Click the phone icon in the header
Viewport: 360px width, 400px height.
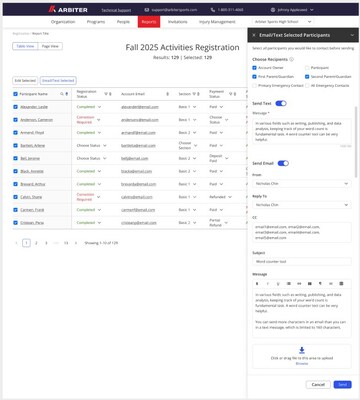click(x=213, y=10)
